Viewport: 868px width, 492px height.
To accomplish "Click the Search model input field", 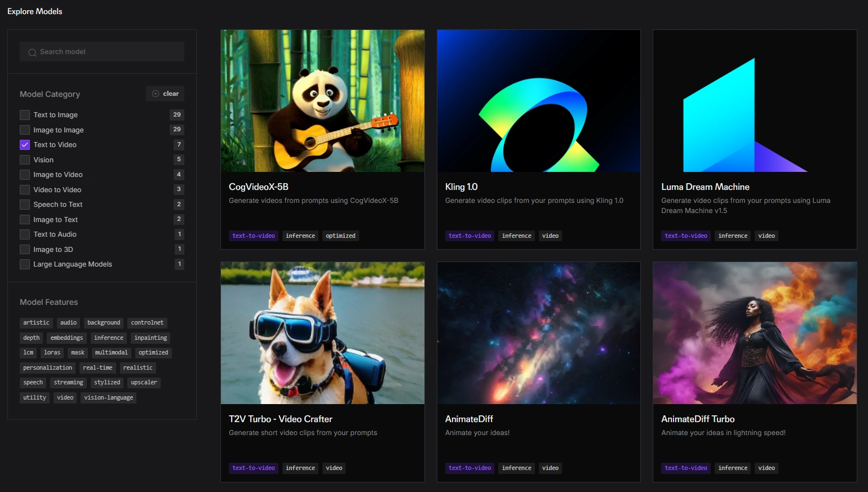I will pyautogui.click(x=102, y=52).
